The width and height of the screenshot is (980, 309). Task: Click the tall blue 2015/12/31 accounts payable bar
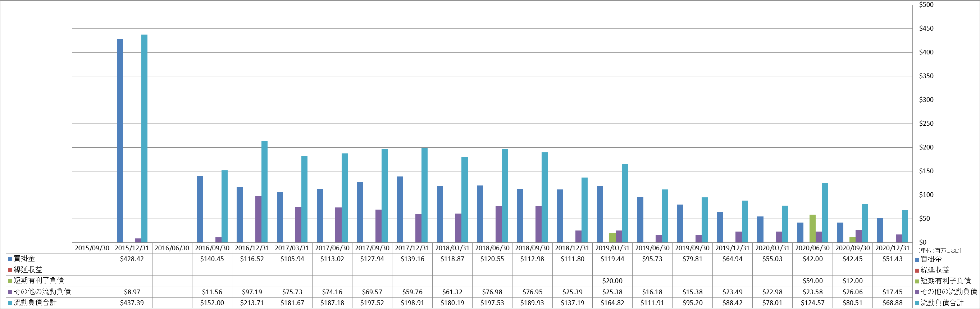(x=120, y=140)
